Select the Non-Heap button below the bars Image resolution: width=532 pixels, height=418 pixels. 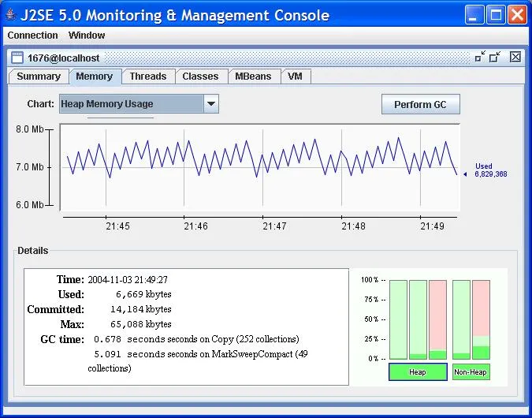[471, 371]
